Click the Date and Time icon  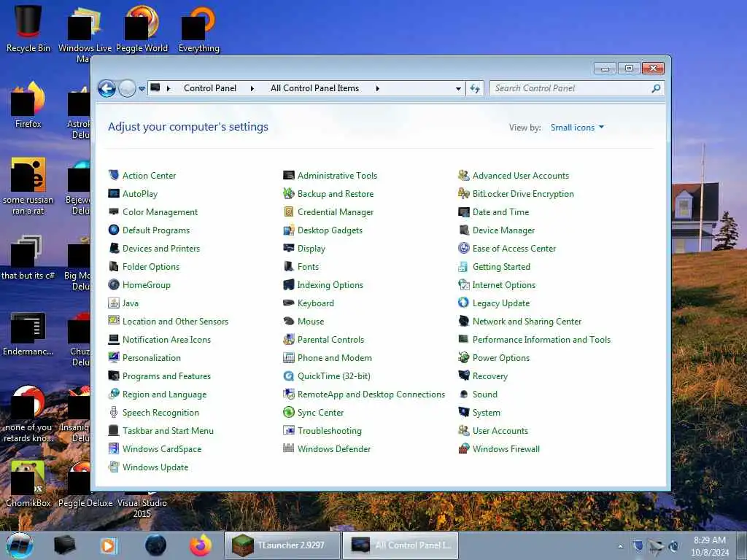click(463, 211)
